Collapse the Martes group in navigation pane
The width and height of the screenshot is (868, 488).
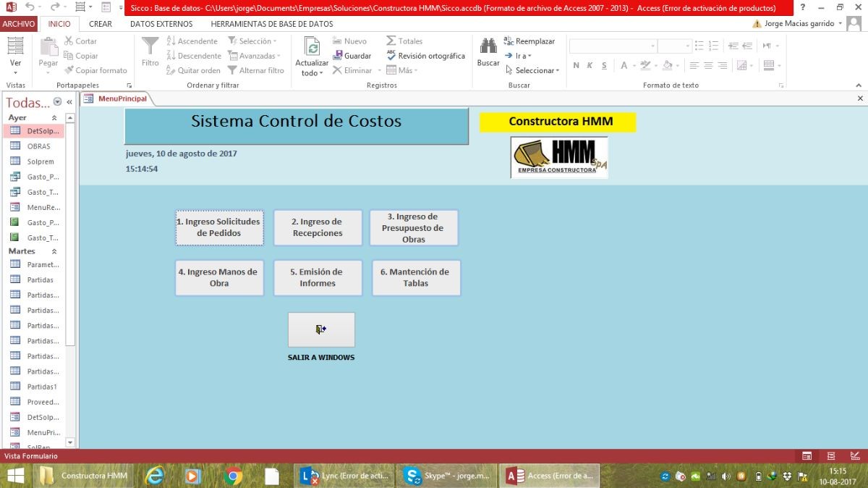pyautogui.click(x=54, y=251)
